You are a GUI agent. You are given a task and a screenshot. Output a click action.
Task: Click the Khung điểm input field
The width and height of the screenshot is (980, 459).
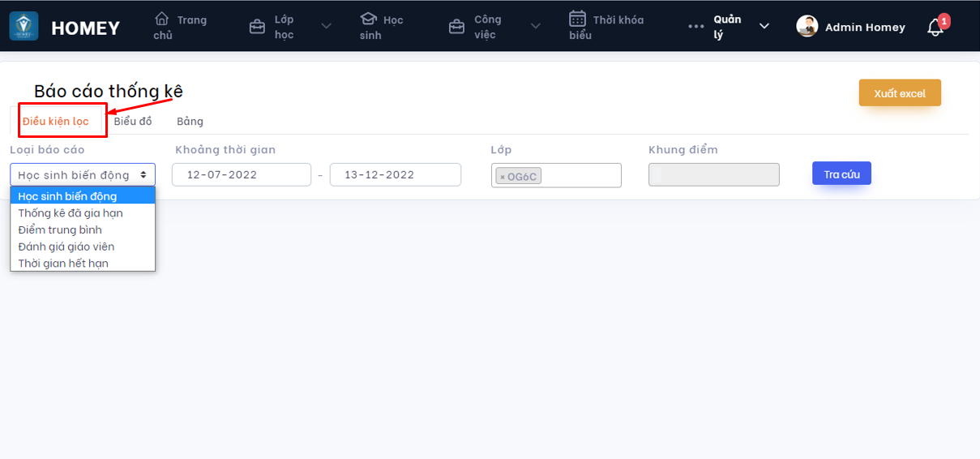tap(713, 175)
